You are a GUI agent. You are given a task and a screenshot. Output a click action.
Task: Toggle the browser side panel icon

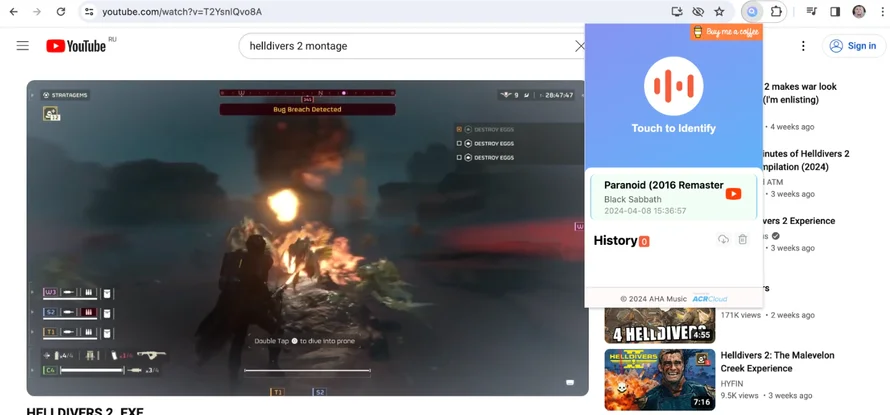835,11
